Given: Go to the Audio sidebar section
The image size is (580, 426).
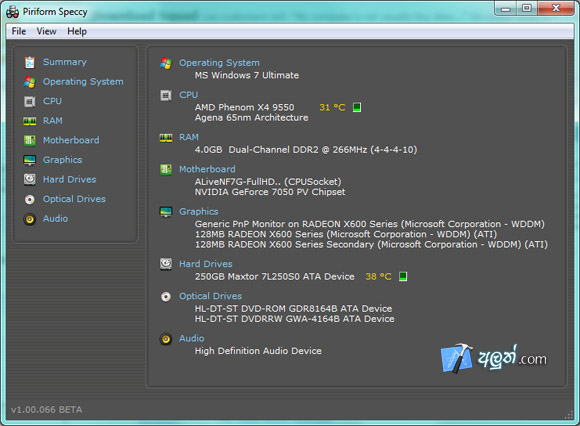Looking at the screenshot, I should [x=55, y=219].
